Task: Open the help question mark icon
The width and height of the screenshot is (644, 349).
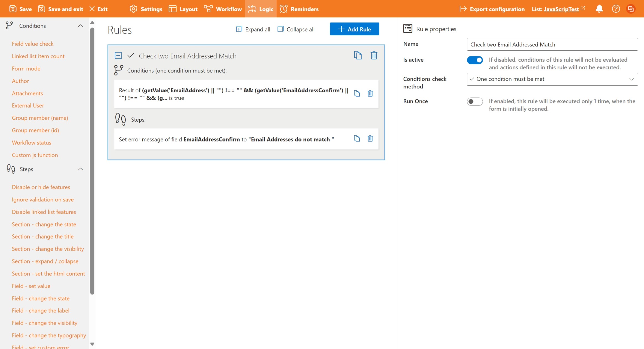Action: pyautogui.click(x=616, y=9)
